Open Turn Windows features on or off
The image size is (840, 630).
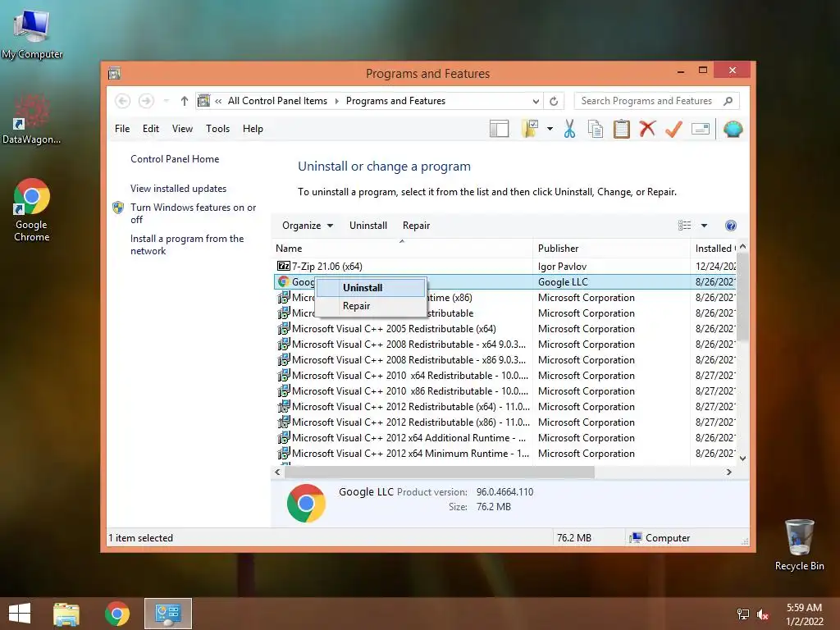(x=193, y=213)
